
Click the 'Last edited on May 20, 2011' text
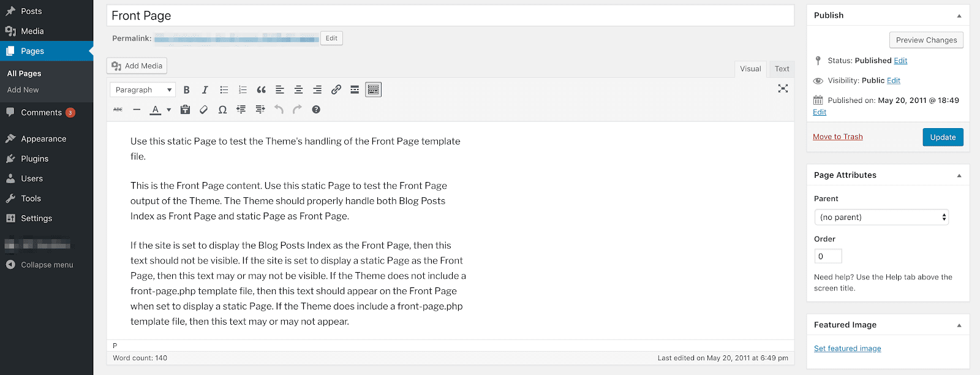723,358
